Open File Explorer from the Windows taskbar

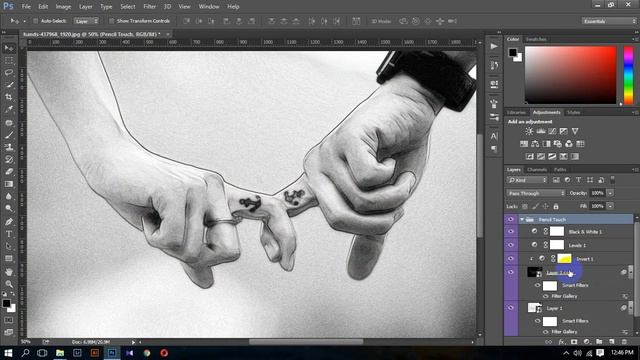pos(60,353)
